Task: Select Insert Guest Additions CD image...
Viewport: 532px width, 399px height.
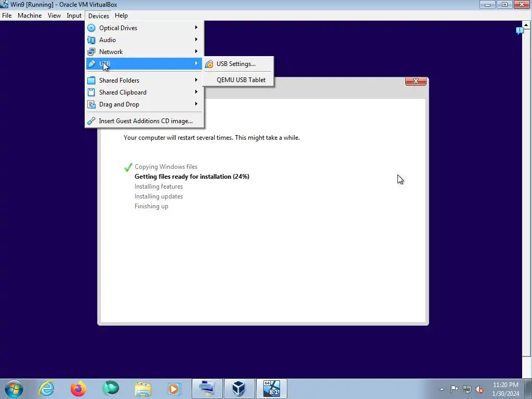Action: point(144,121)
